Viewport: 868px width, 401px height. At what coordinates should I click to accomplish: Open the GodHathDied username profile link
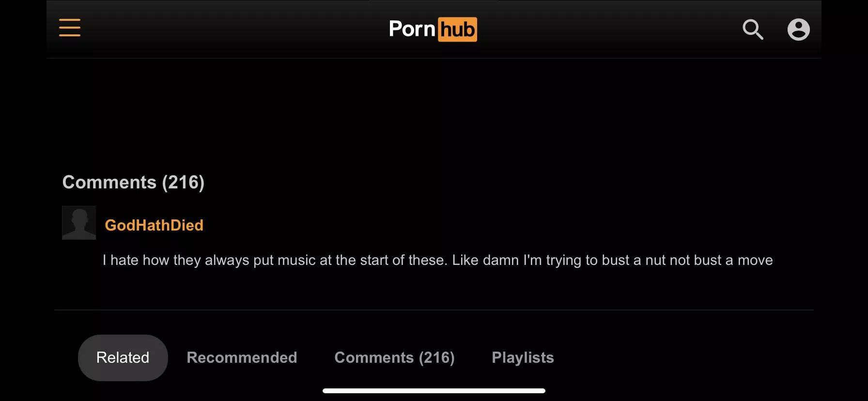coord(154,225)
